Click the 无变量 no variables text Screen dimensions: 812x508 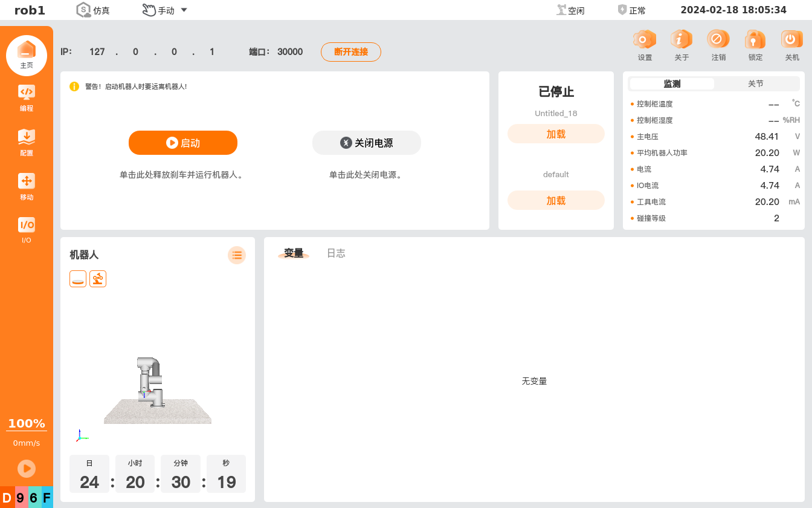534,381
